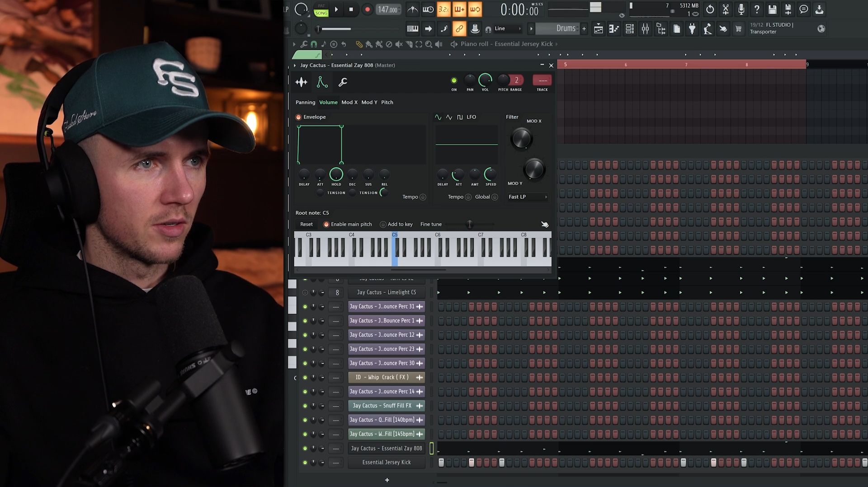This screenshot has width=868, height=487.
Task: Open envelope/instrument settings tab icon
Action: coord(322,82)
